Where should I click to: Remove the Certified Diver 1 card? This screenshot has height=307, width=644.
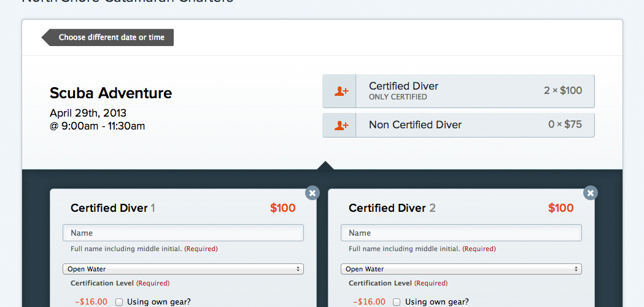(x=312, y=193)
